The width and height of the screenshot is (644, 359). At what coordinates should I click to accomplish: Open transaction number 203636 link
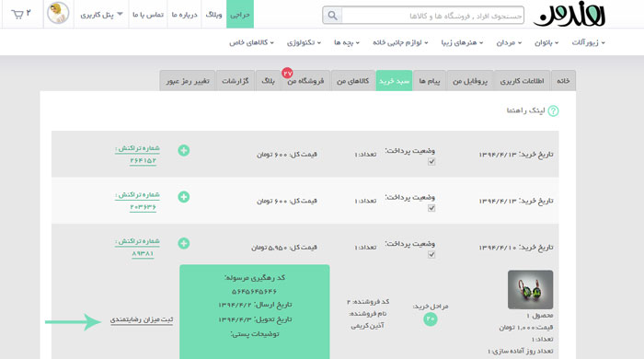tap(143, 207)
